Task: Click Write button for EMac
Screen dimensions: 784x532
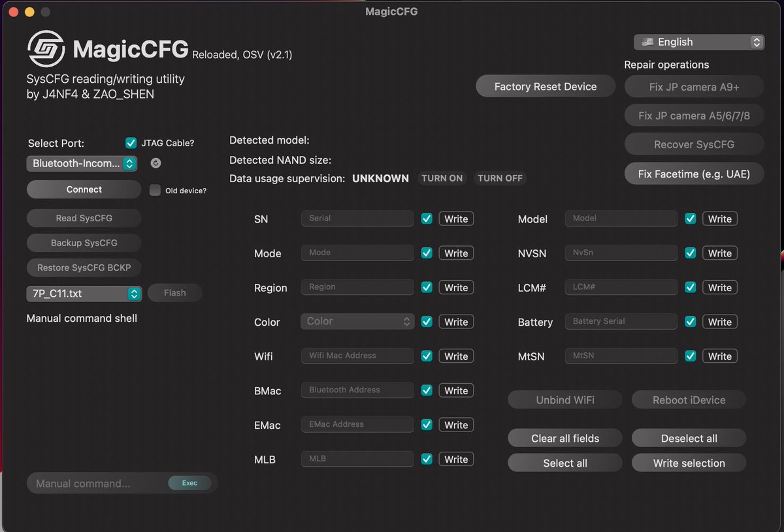Action: pyautogui.click(x=456, y=425)
